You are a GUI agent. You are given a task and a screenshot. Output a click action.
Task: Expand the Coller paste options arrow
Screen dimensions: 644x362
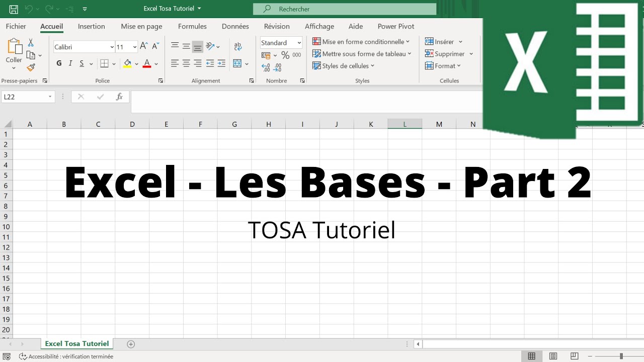pos(14,69)
